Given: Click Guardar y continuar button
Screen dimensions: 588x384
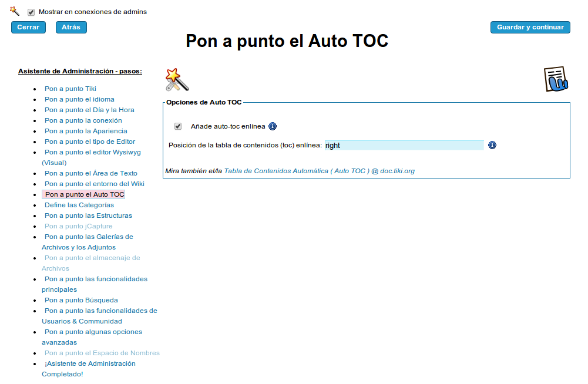Looking at the screenshot, I should tap(530, 27).
